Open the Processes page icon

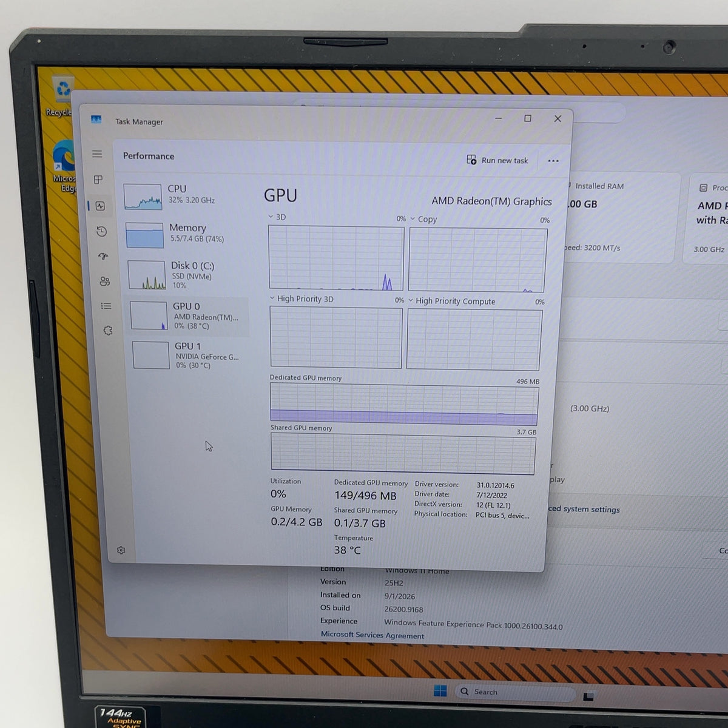tap(98, 180)
